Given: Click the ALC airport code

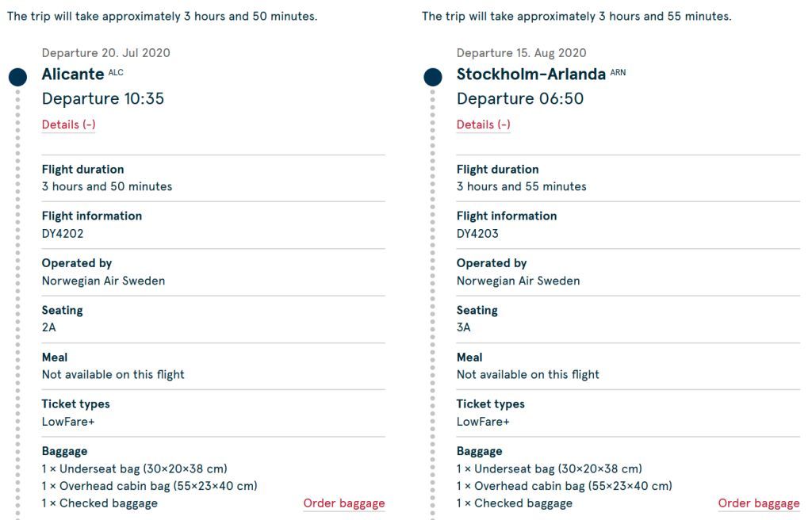Looking at the screenshot, I should point(116,72).
